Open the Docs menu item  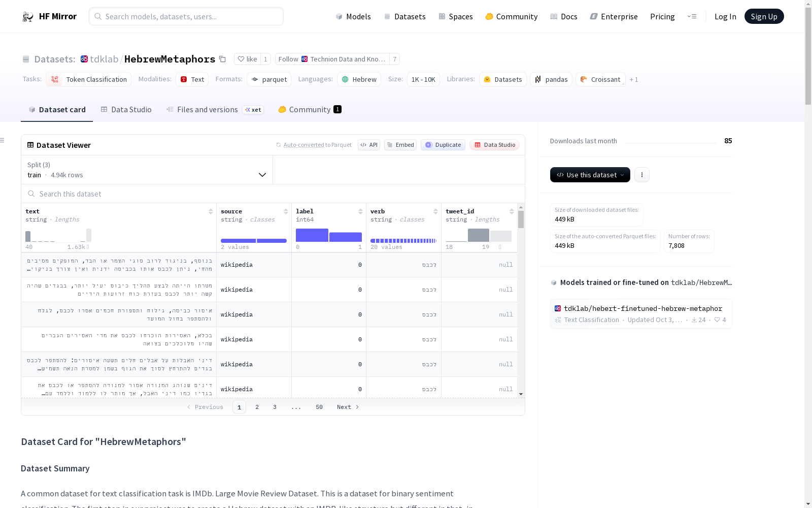coord(564,16)
